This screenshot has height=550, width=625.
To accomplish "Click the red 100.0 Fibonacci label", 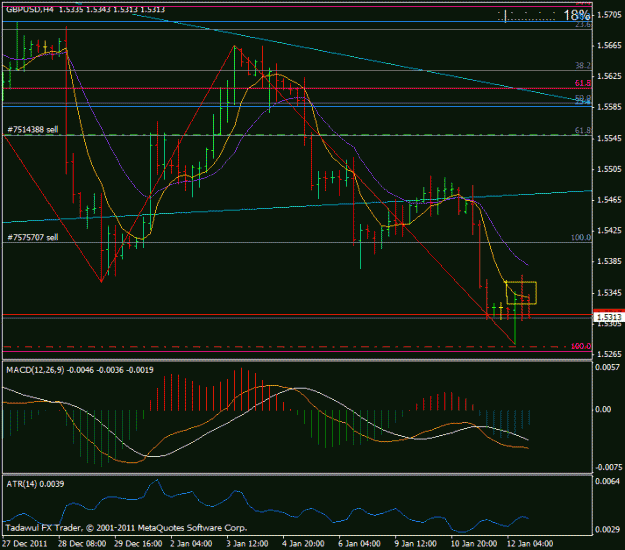I will (581, 346).
